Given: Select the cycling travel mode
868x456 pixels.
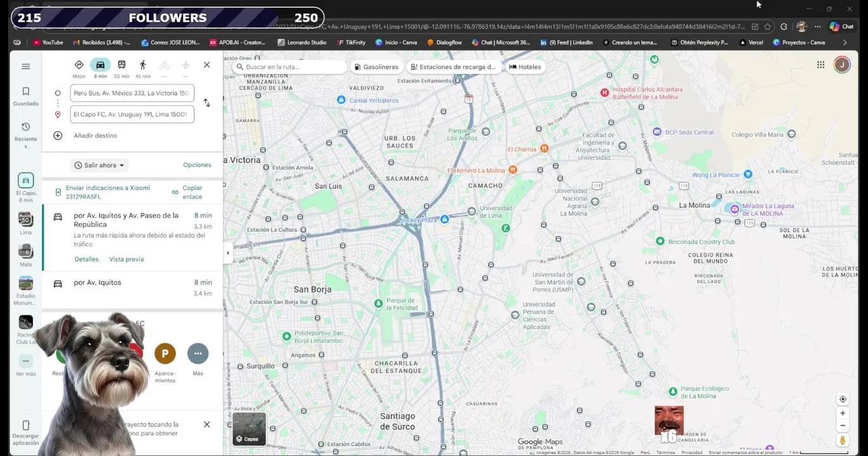Looking at the screenshot, I should [x=164, y=68].
